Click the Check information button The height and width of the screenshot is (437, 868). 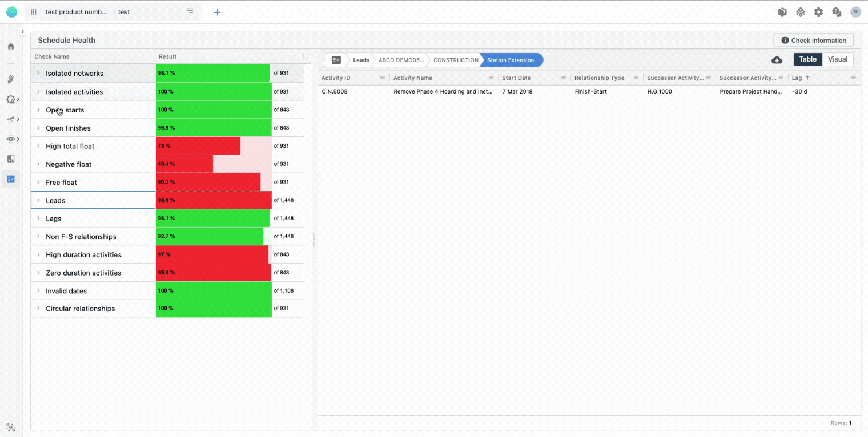[x=813, y=41]
